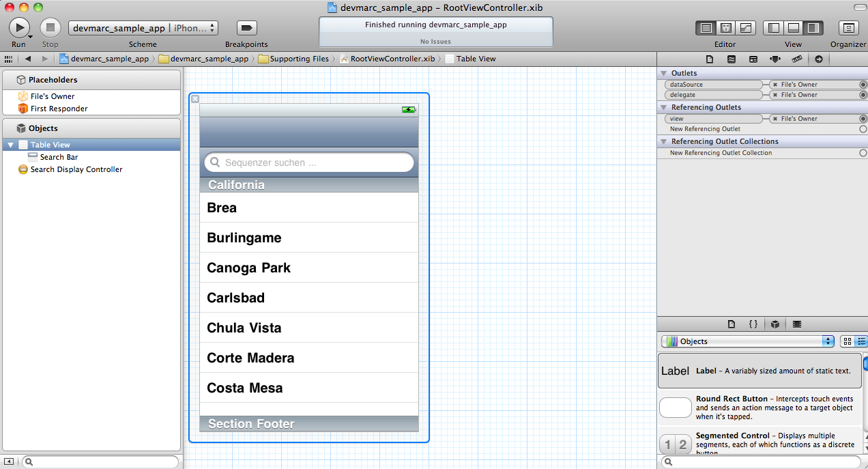Screen dimensions: 868x469
Task: Open the Quick Help inspector
Action: point(732,59)
